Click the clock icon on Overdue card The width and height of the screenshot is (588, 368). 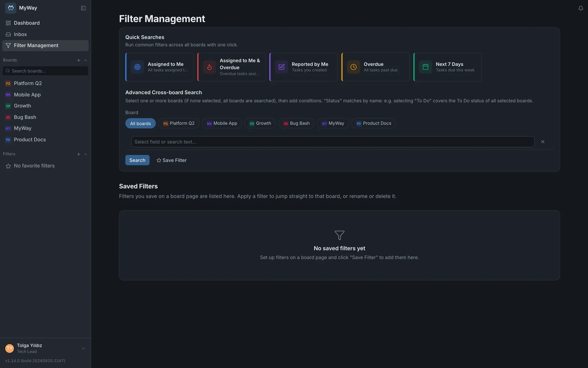coord(353,67)
